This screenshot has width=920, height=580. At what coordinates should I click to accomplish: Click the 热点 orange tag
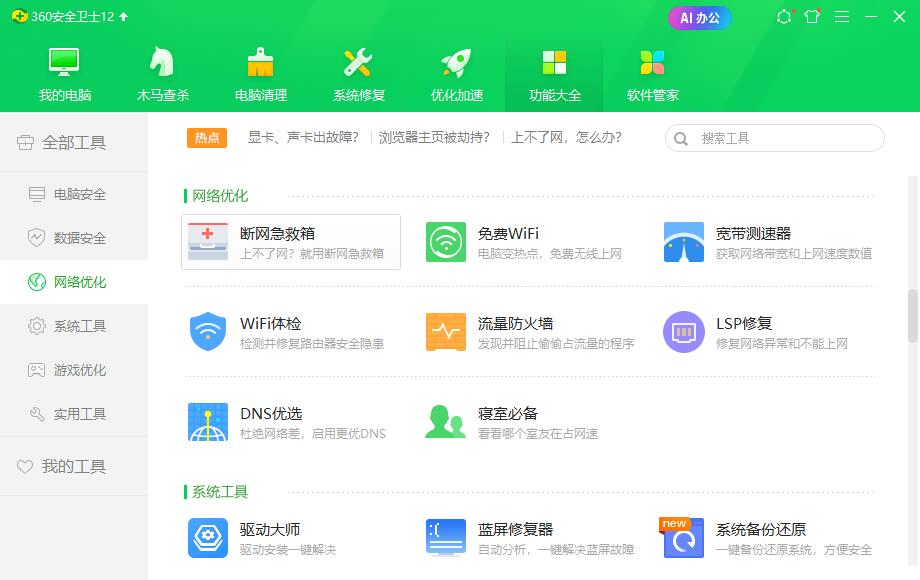click(207, 138)
